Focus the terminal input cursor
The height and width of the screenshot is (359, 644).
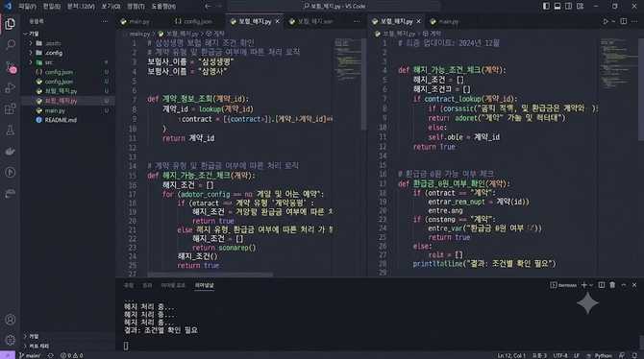pyautogui.click(x=126, y=346)
